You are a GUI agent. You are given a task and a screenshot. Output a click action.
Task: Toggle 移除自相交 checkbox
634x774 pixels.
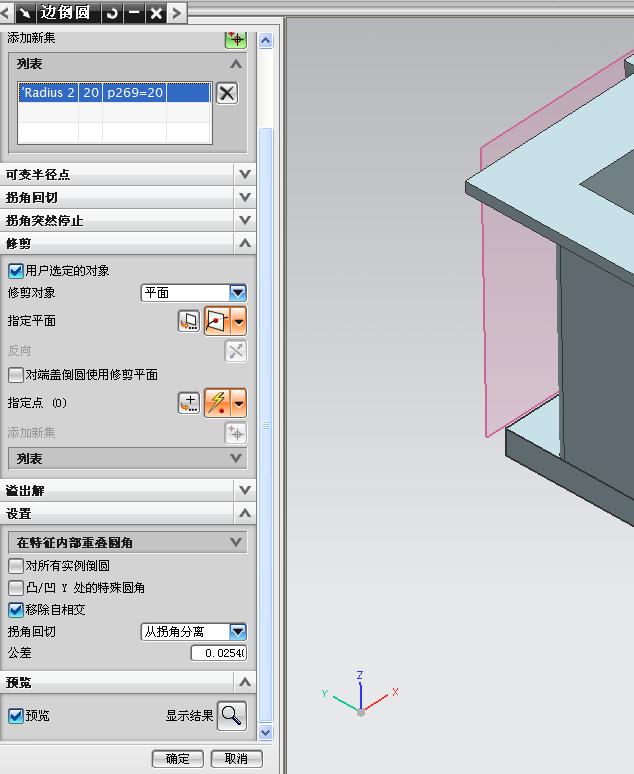16,610
